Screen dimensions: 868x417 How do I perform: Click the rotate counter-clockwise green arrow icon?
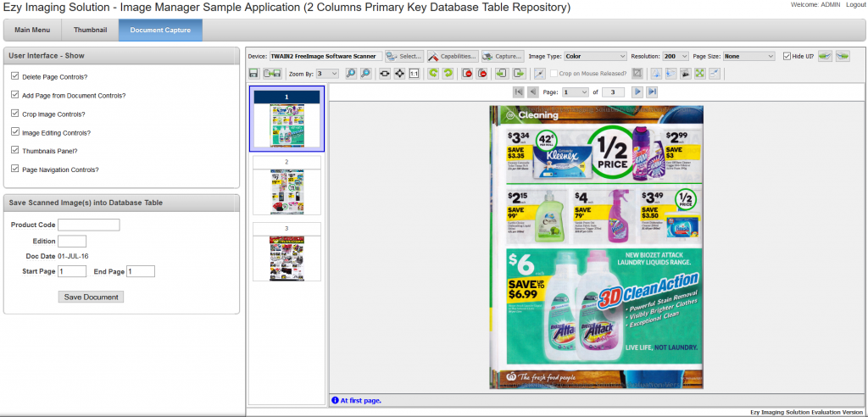[x=433, y=73]
